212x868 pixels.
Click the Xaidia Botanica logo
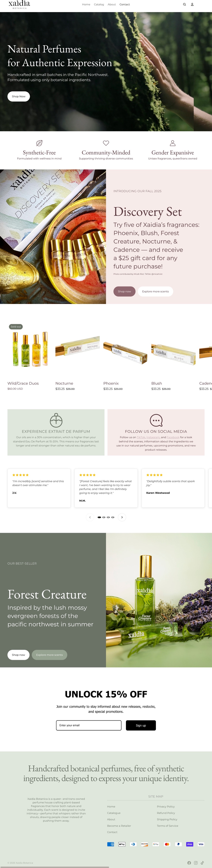(x=19, y=4)
